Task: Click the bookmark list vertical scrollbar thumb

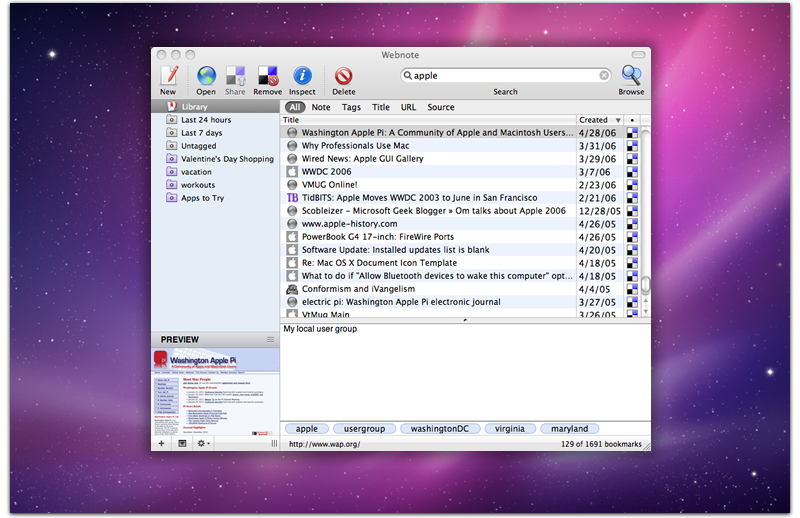Action: (x=645, y=286)
